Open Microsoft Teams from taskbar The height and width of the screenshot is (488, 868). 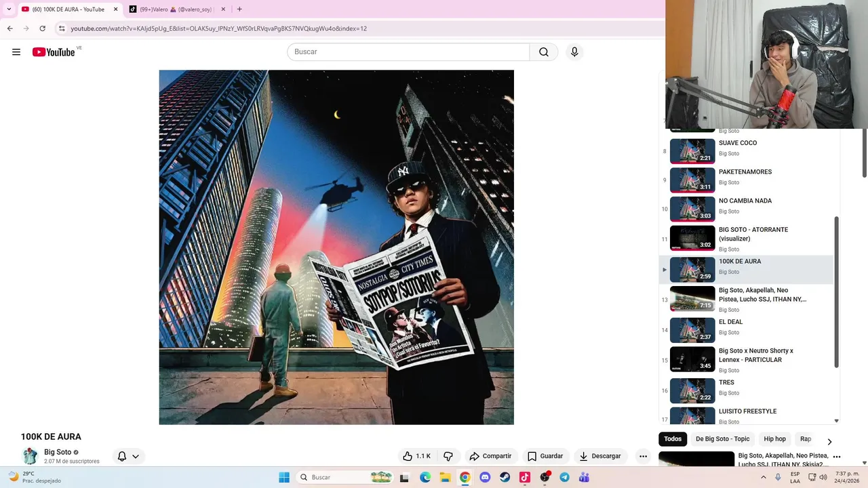pyautogui.click(x=584, y=477)
